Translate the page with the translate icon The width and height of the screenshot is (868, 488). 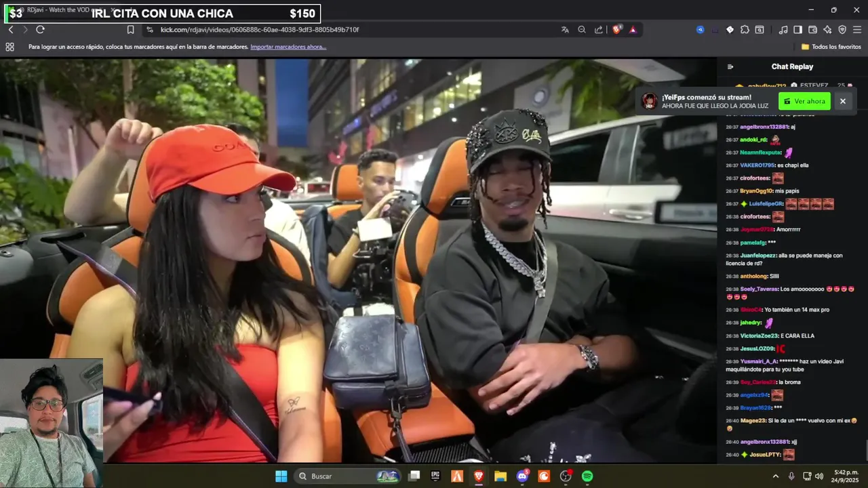point(565,30)
